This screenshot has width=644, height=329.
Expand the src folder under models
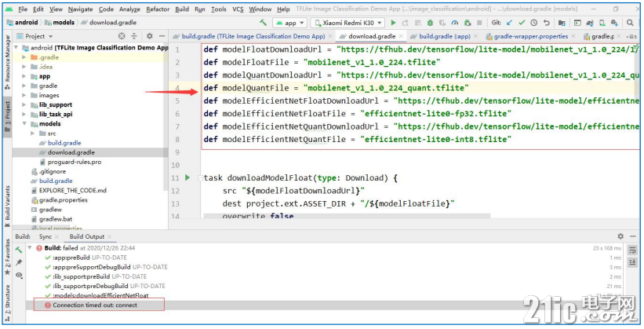pyautogui.click(x=32, y=133)
